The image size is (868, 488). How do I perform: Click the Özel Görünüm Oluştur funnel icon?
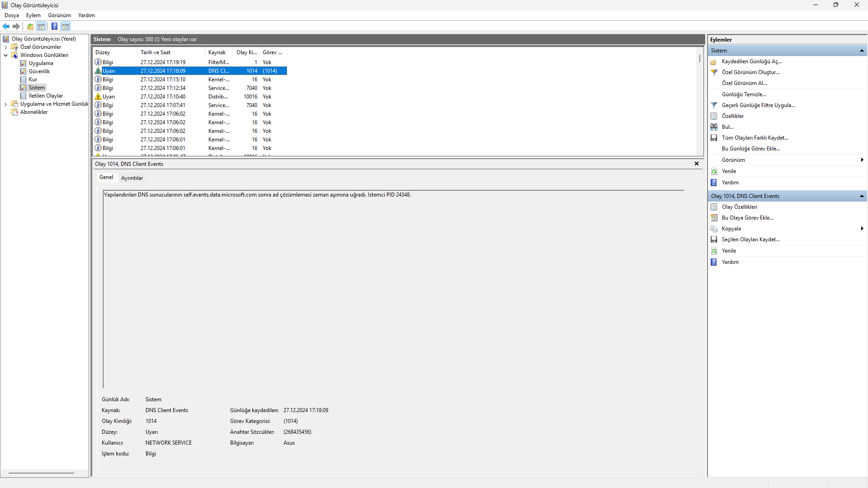click(x=714, y=72)
